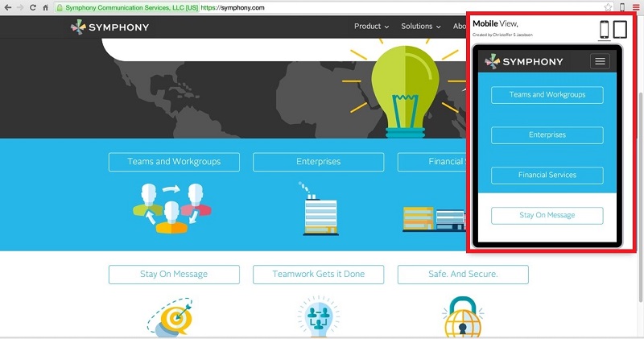
Task: Click the browser back arrow
Action: [8, 7]
